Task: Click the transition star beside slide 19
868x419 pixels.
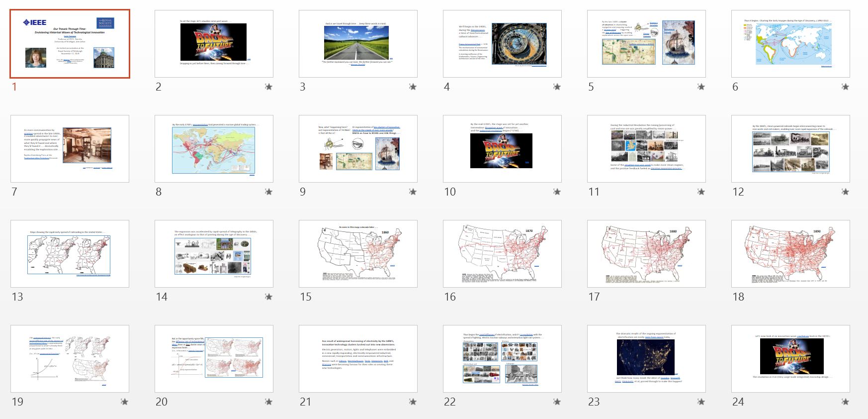Action: coord(124,402)
